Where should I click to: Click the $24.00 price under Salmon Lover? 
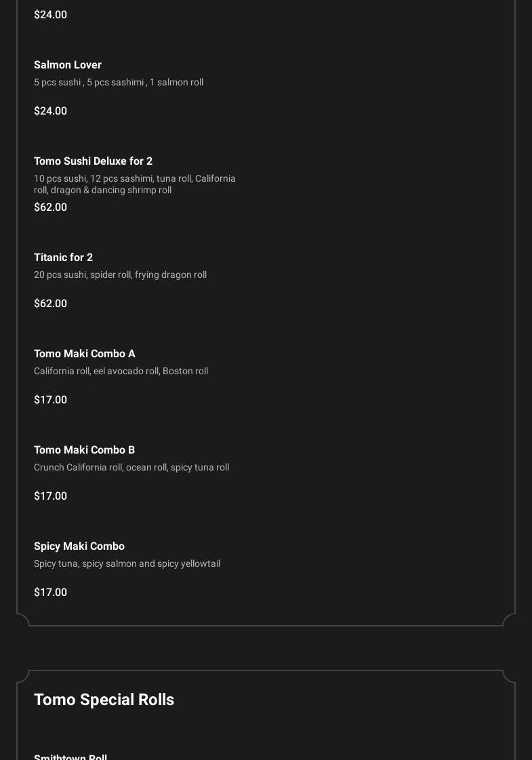51,111
